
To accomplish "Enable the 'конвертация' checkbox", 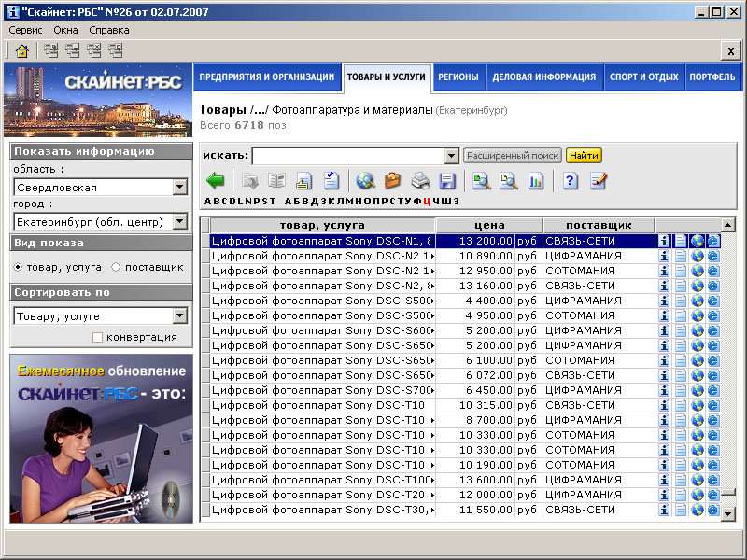I will [x=97, y=337].
